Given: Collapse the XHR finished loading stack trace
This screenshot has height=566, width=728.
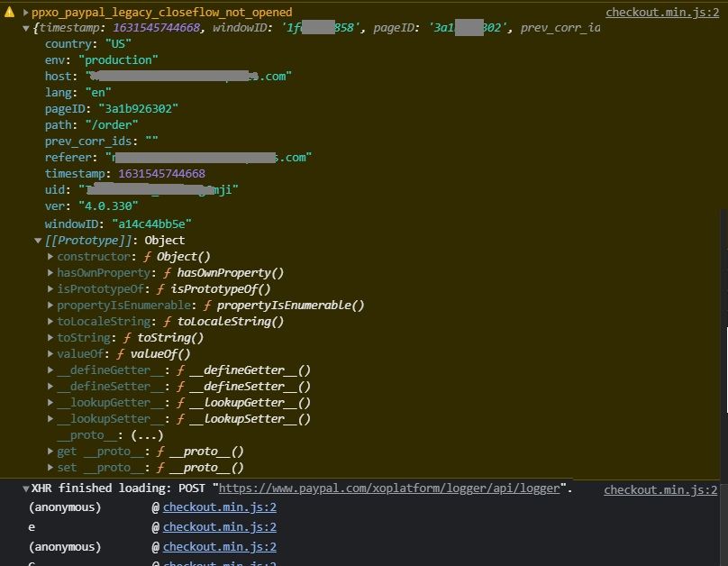Looking at the screenshot, I should [26, 488].
